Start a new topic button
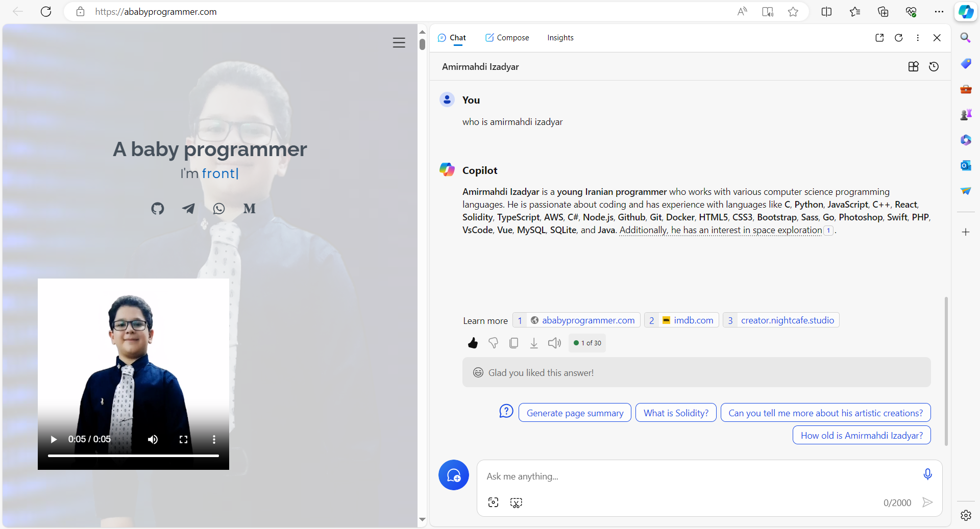The height and width of the screenshot is (529, 980). click(x=454, y=475)
